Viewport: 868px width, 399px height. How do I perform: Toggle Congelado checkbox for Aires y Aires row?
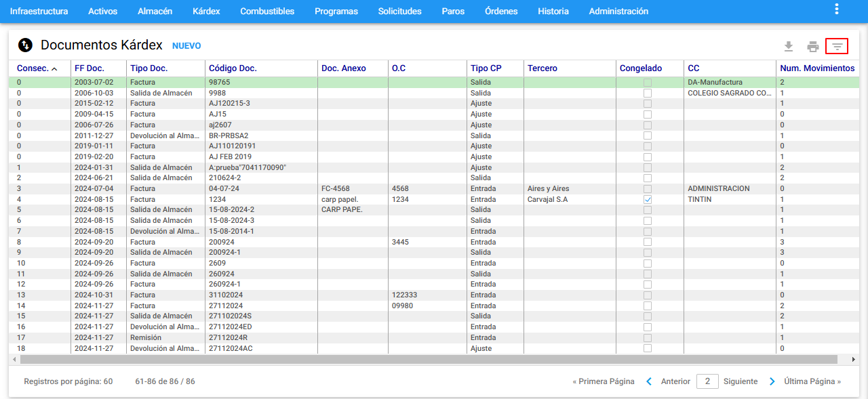click(648, 188)
